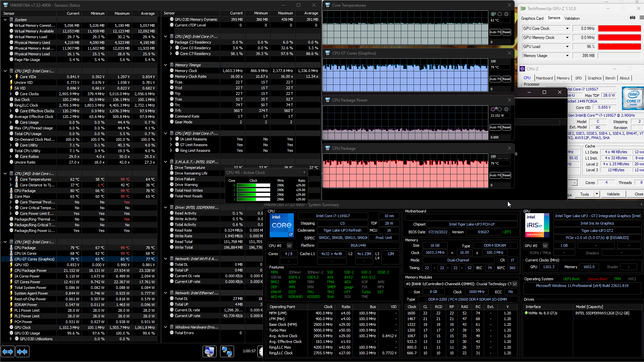Click core 0 clock bar in Active Clock popup
The height and width of the screenshot is (362, 644).
(x=253, y=185)
